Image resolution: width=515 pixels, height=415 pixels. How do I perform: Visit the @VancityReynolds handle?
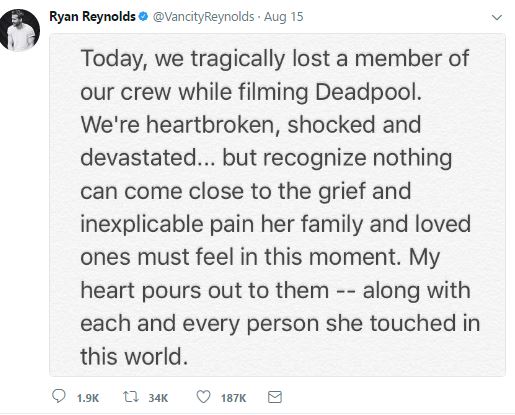pyautogui.click(x=203, y=17)
